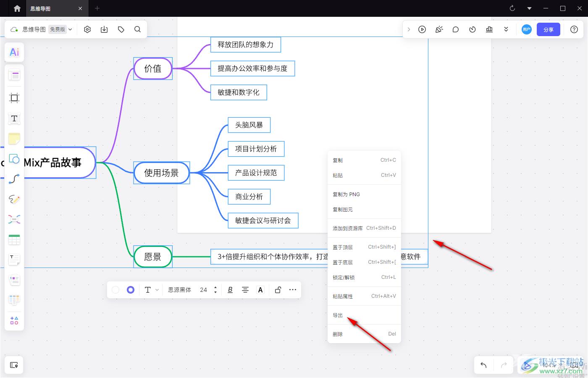
Task: Click the refresh icon in title bar
Action: click(x=512, y=8)
